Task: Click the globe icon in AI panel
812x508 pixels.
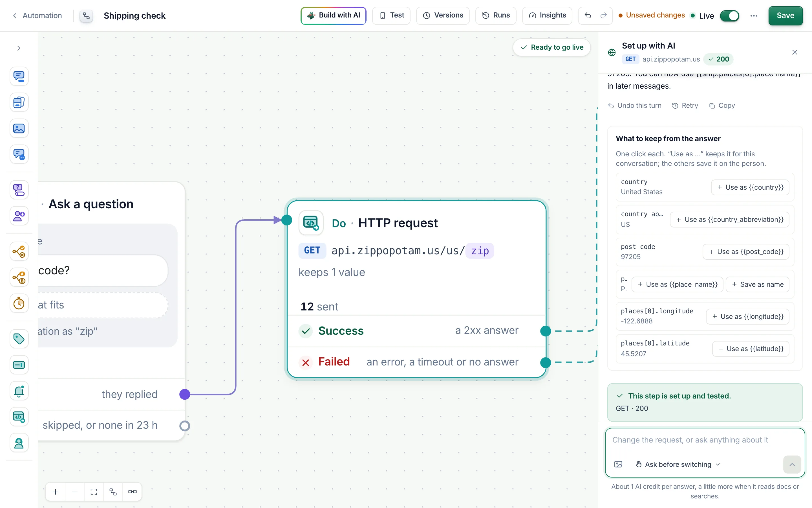Action: click(x=612, y=52)
